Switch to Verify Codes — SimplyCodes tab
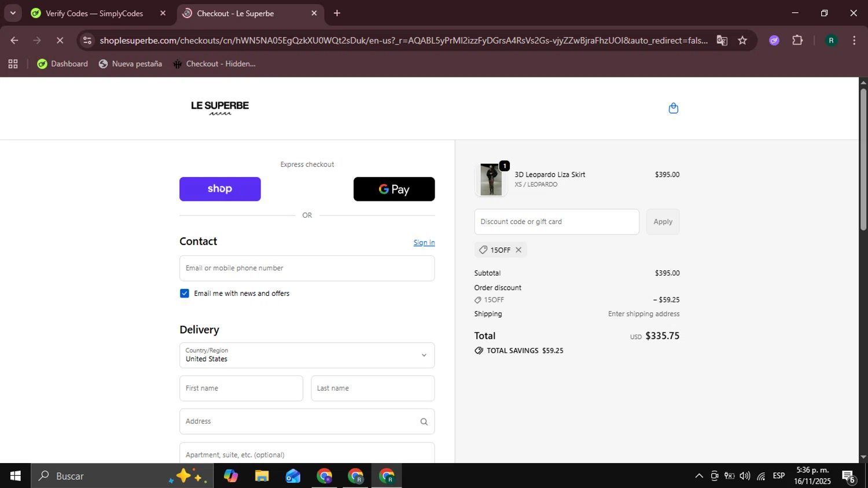 point(94,13)
